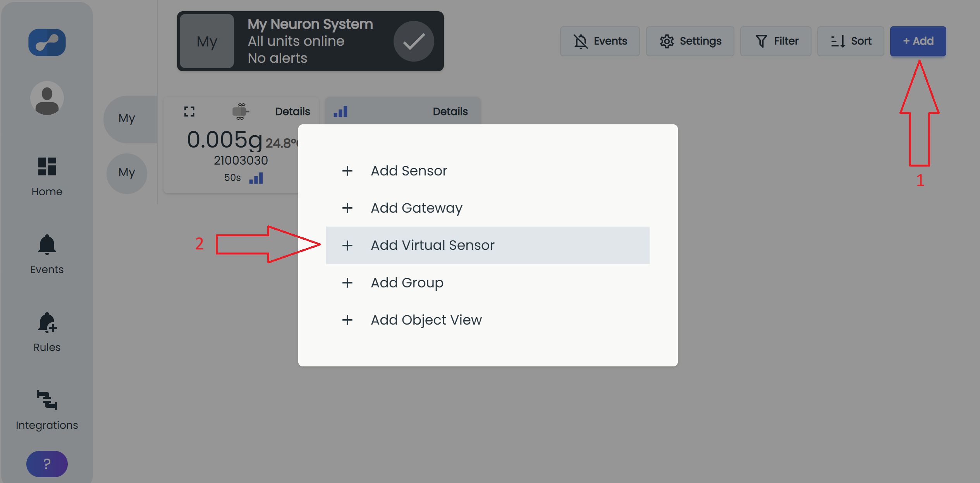Click the Neuron app logo icon

pyautogui.click(x=47, y=42)
